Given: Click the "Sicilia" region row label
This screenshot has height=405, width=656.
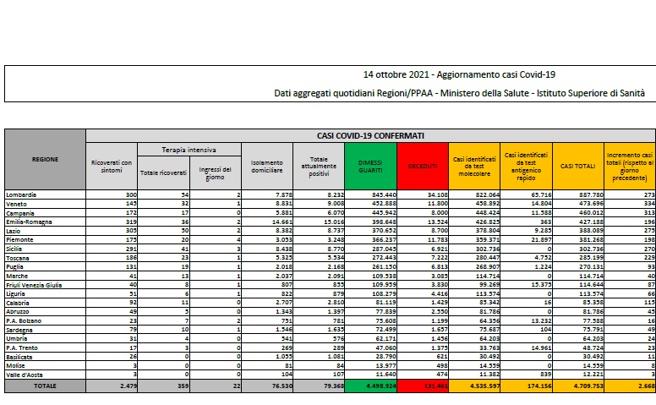Looking at the screenshot, I should [14, 249].
